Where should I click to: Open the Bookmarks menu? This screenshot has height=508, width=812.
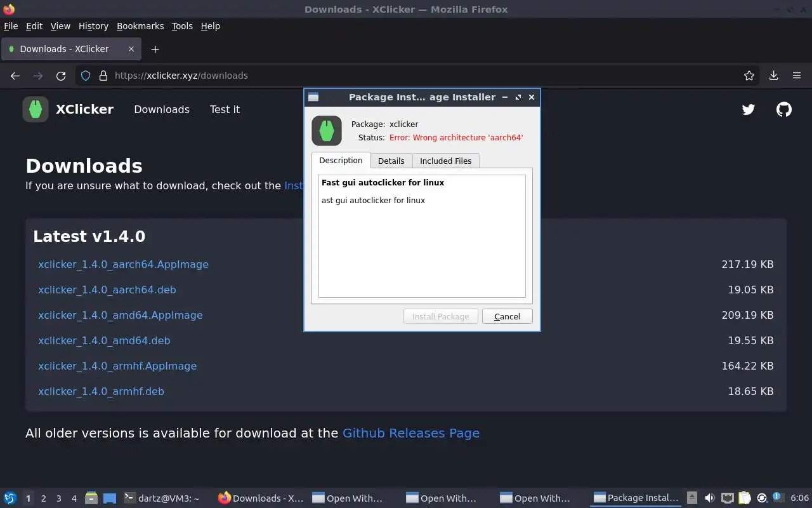coord(140,26)
